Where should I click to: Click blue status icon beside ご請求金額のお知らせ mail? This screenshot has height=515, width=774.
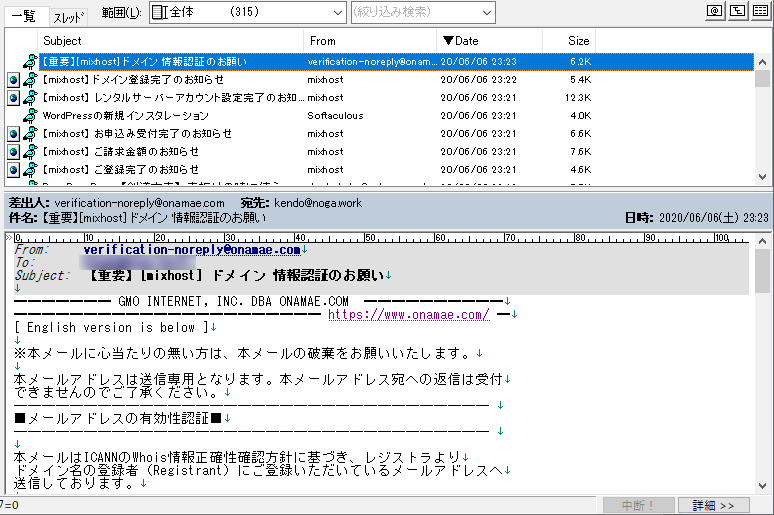tap(14, 151)
